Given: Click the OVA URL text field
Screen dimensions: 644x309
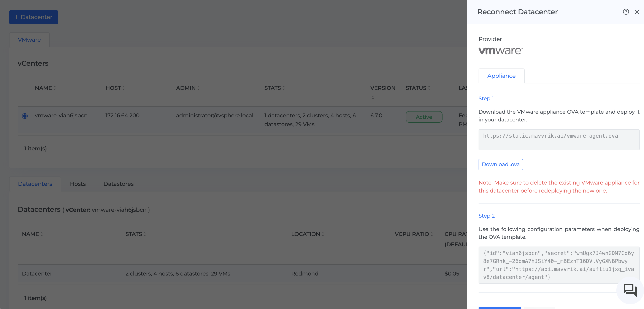Looking at the screenshot, I should click(x=559, y=140).
